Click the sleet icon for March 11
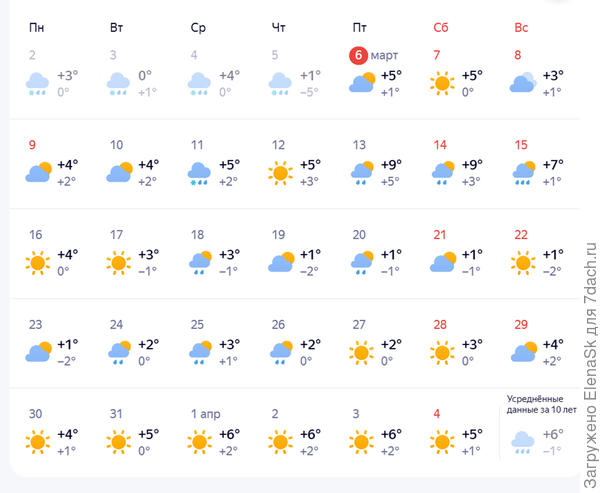Screen dimensions: 600x493 (200, 173)
